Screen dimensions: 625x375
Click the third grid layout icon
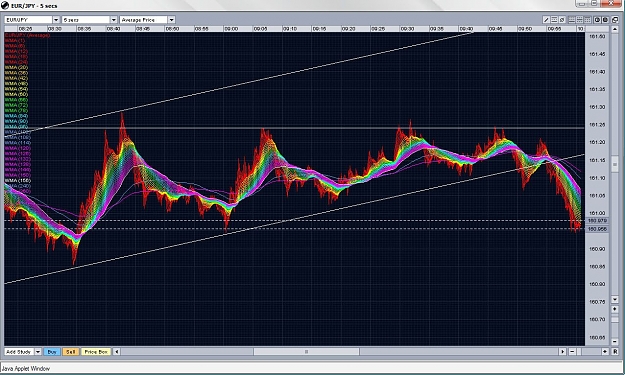(x=588, y=20)
